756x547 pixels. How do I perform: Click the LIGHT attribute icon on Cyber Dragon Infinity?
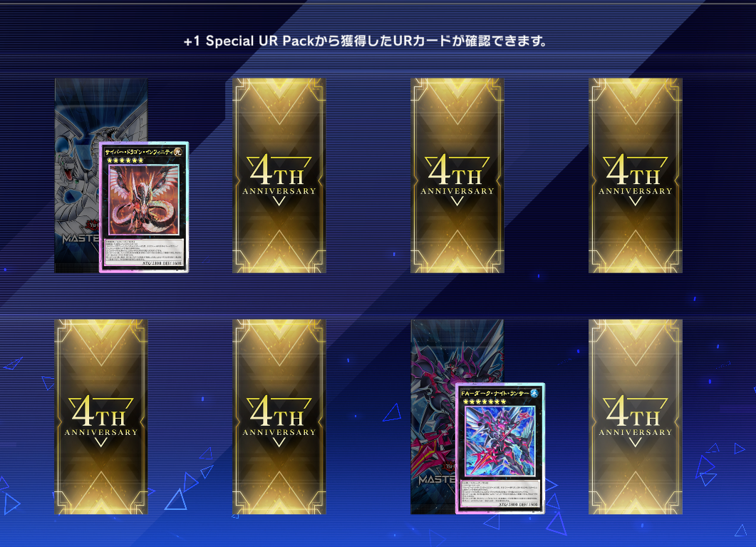(178, 152)
